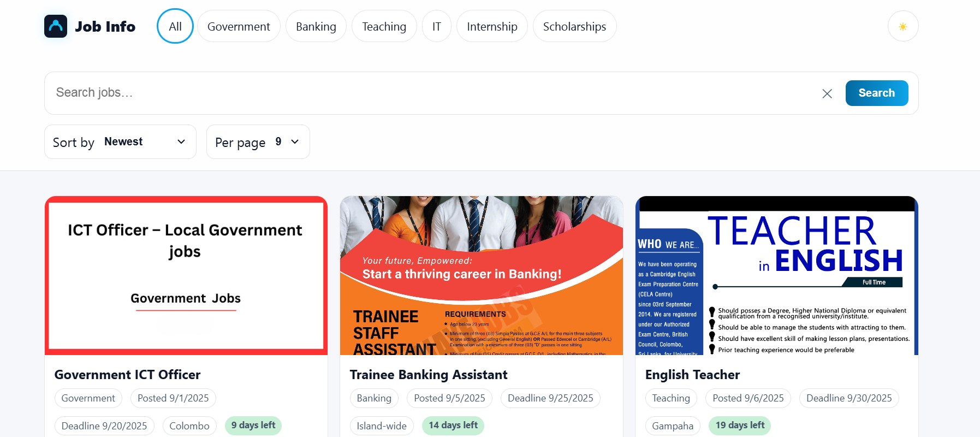This screenshot has width=980, height=437.
Task: Click the 9 days left badge
Action: pyautogui.click(x=253, y=425)
